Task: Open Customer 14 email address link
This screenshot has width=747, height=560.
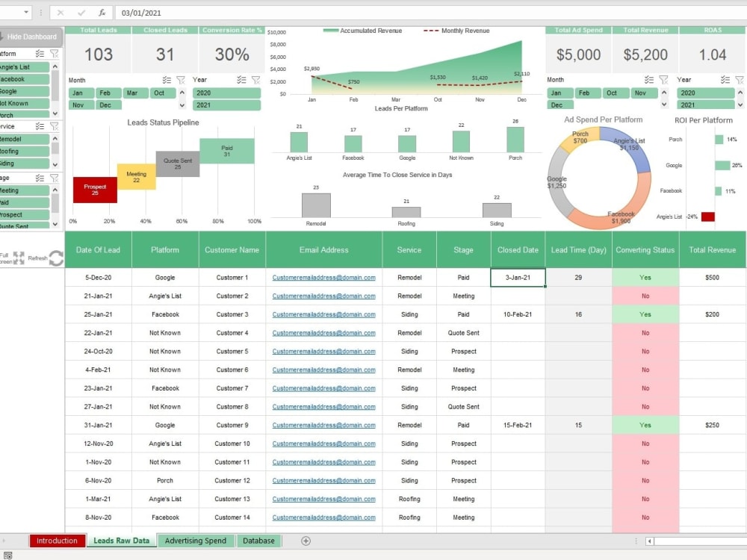Action: click(324, 517)
